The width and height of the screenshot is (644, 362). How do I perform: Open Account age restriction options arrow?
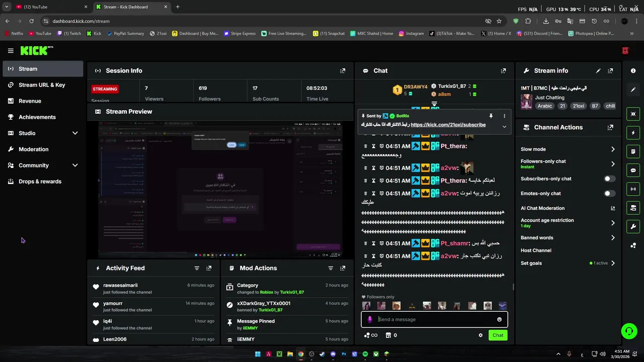coord(613,223)
